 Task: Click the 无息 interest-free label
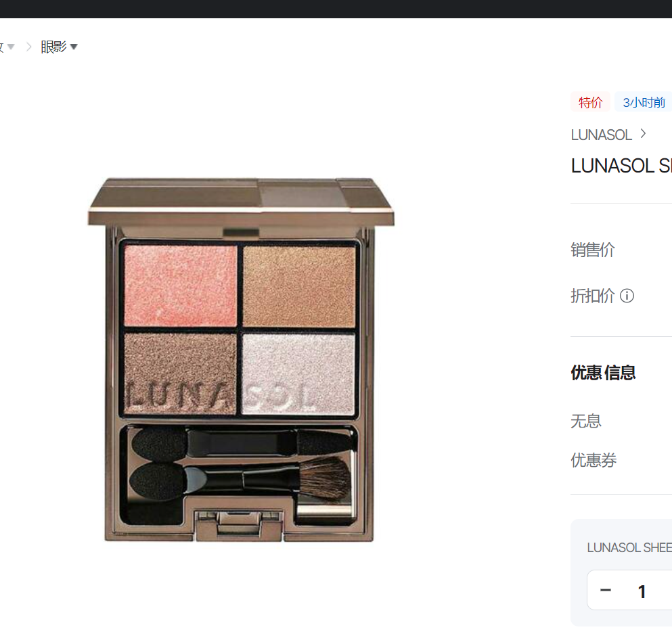[586, 421]
